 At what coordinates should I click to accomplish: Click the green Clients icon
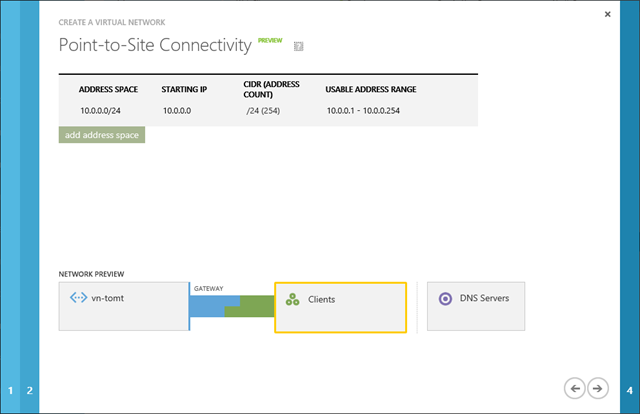[292, 300]
